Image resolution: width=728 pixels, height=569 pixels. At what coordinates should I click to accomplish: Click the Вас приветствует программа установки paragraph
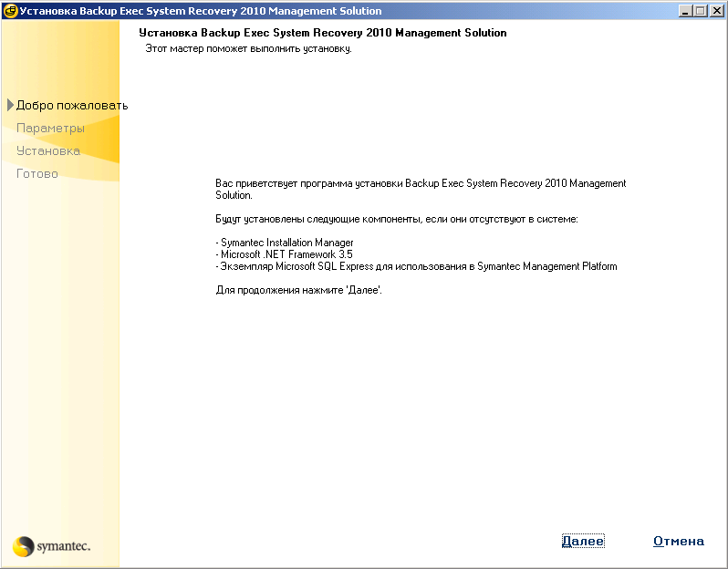pyautogui.click(x=421, y=190)
